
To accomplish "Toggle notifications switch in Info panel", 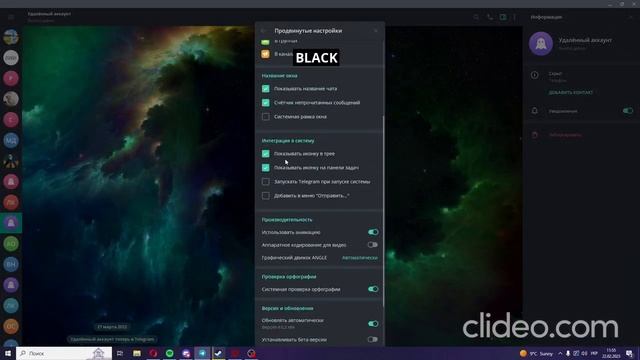I will 628,111.
